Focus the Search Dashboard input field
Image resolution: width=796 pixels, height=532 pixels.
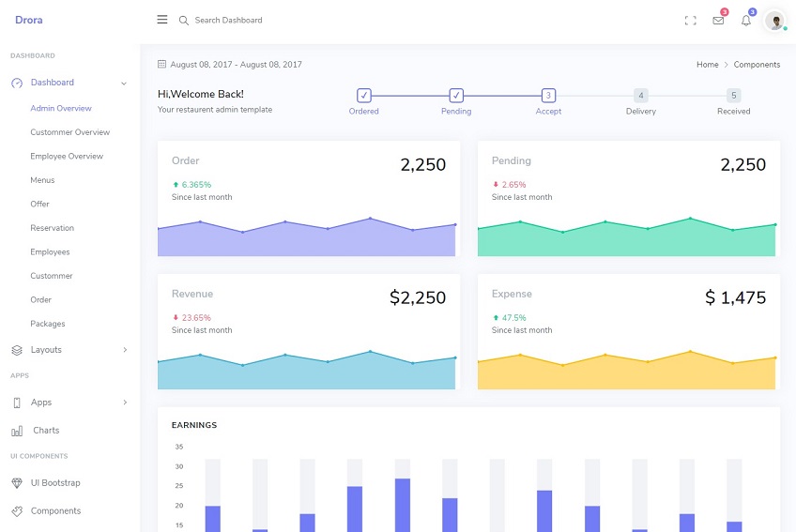point(228,21)
